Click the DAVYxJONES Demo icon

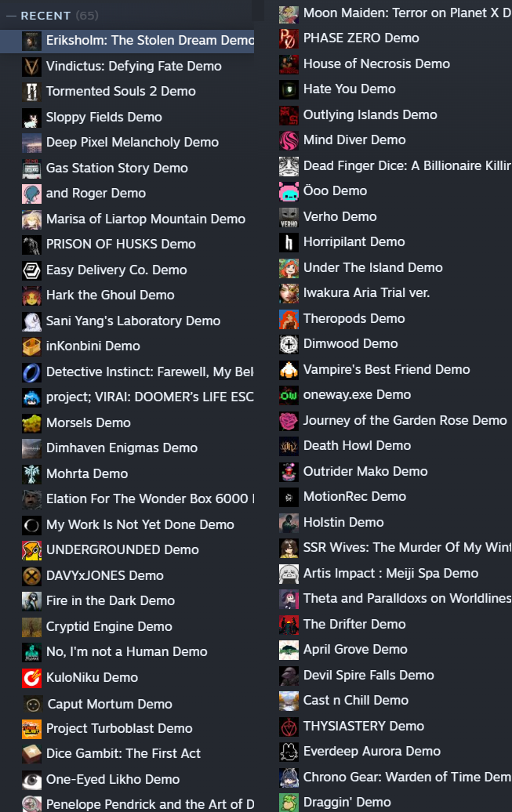31,576
